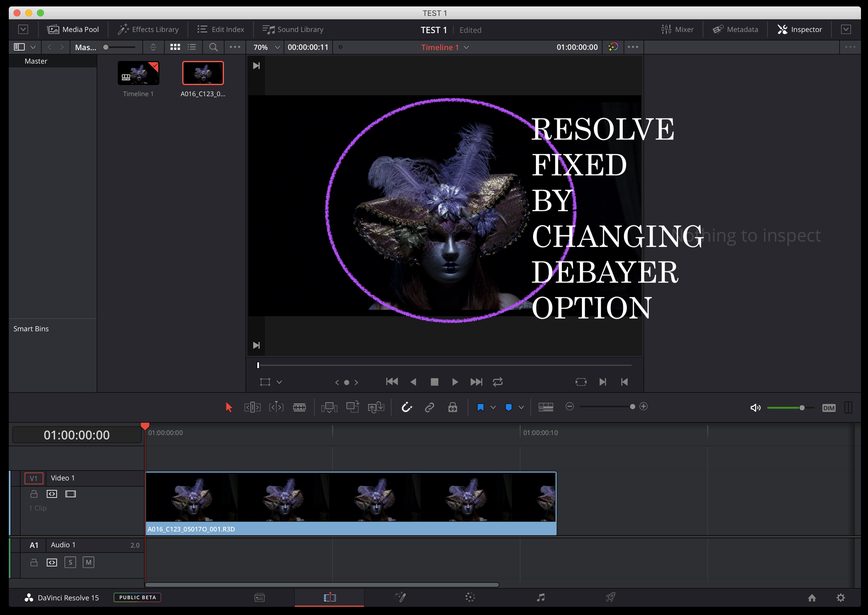This screenshot has height=615, width=868.
Task: Lock the Video 1 track
Action: click(x=34, y=494)
